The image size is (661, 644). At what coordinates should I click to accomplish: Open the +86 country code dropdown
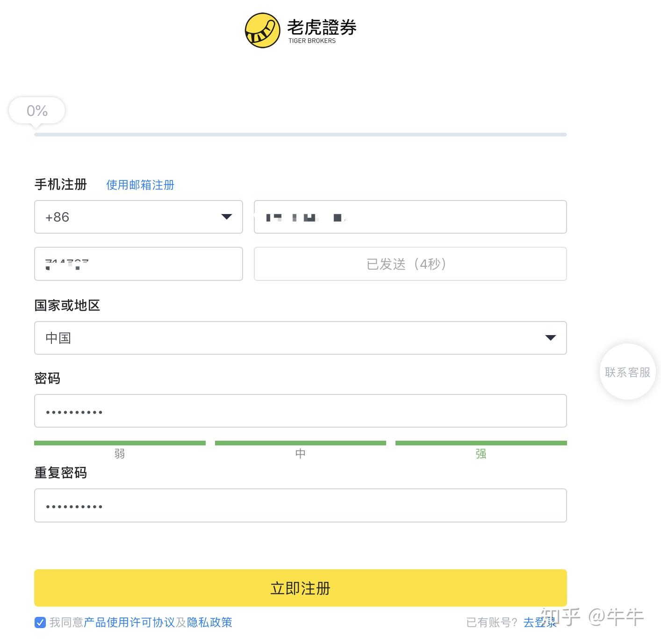pos(138,217)
